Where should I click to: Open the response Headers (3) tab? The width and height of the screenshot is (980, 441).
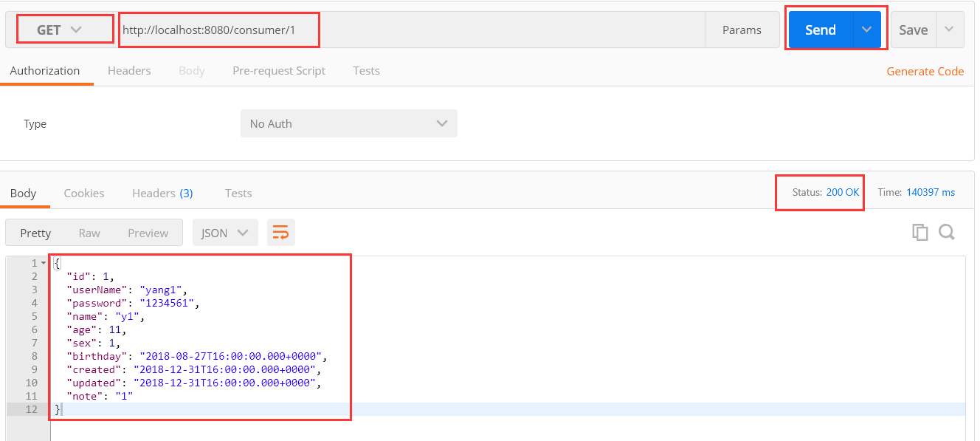point(162,193)
